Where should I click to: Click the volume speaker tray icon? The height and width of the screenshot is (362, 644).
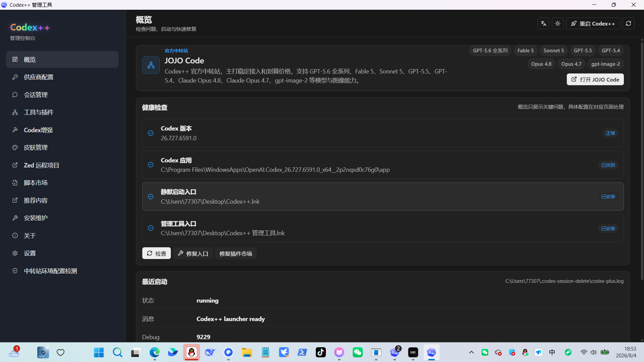(594, 352)
